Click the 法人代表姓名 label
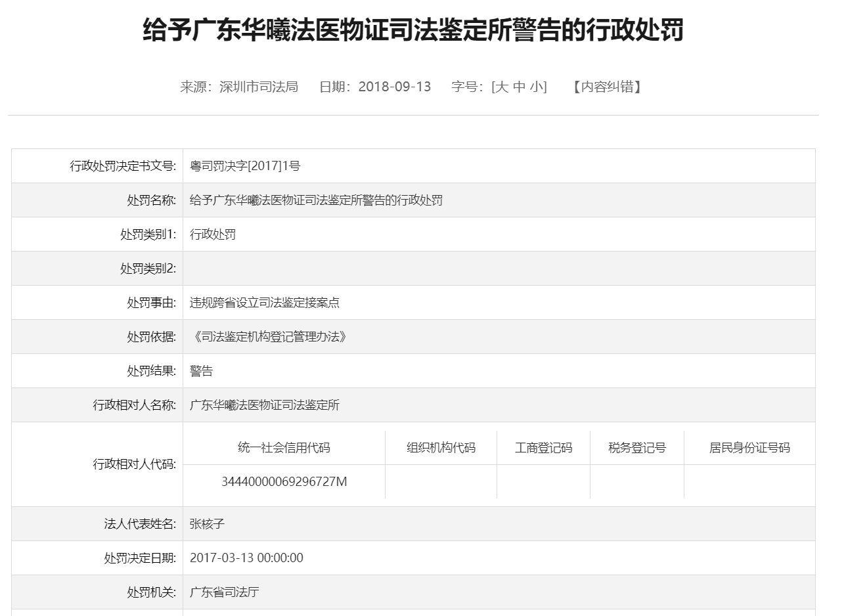 coord(140,524)
